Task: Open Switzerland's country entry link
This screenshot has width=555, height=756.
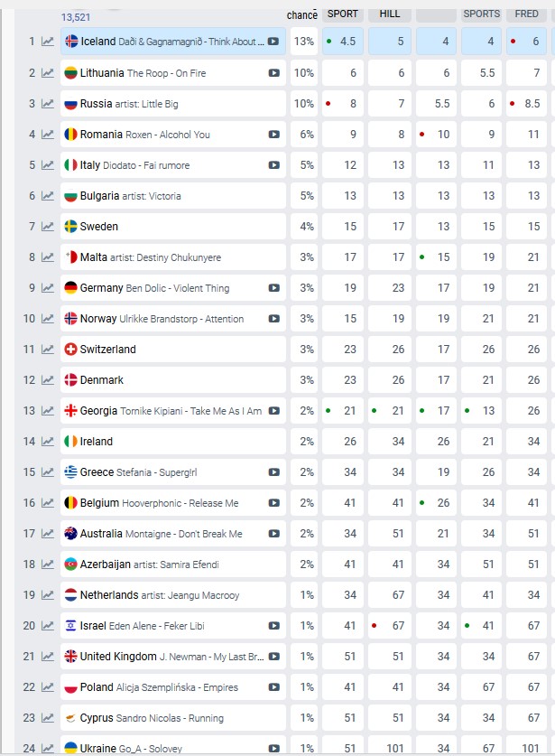Action: [x=108, y=350]
